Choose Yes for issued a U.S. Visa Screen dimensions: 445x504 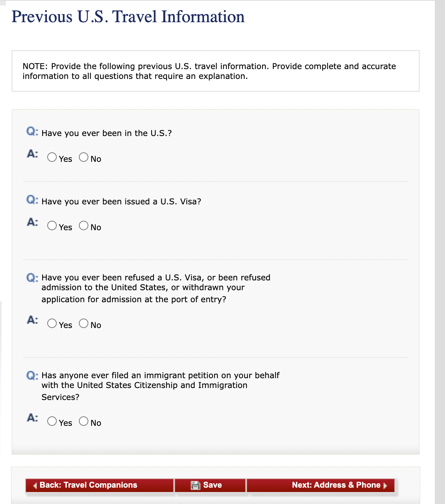point(52,225)
